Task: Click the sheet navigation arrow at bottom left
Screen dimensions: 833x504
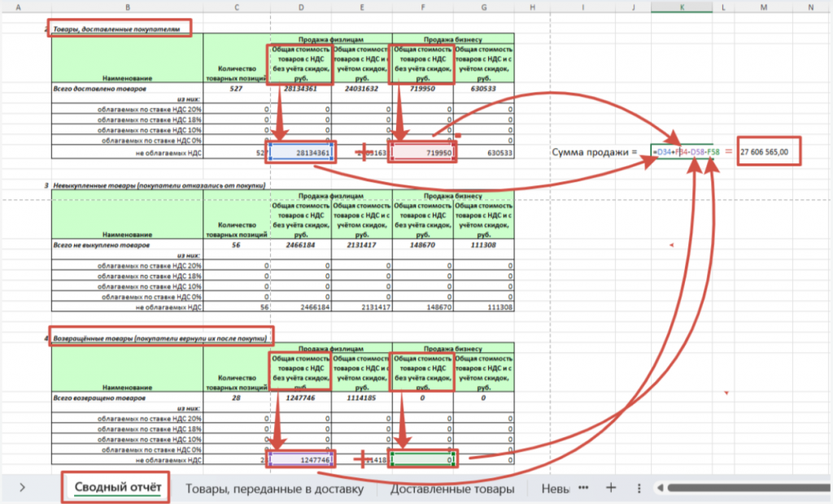Action: (22, 488)
